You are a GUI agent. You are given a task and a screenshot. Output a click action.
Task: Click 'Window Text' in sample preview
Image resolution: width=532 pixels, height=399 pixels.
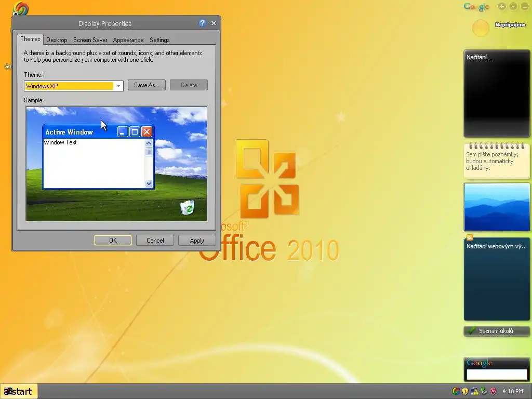60,142
